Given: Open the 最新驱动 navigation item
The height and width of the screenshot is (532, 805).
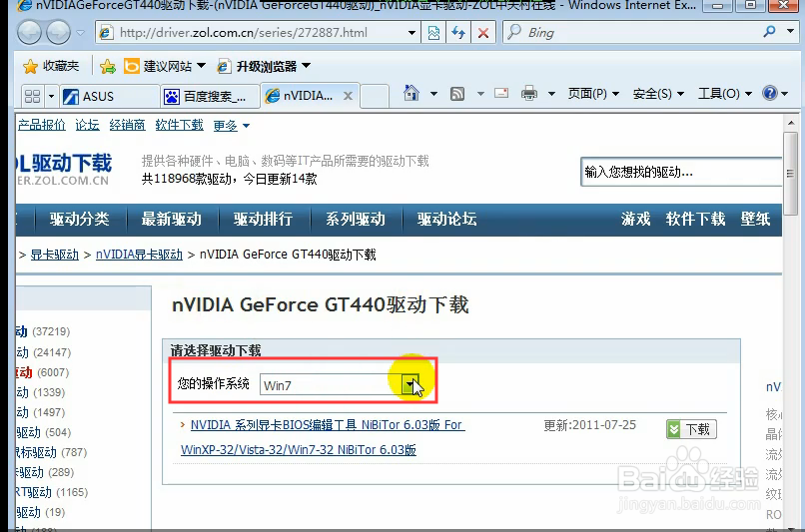Looking at the screenshot, I should coord(172,219).
